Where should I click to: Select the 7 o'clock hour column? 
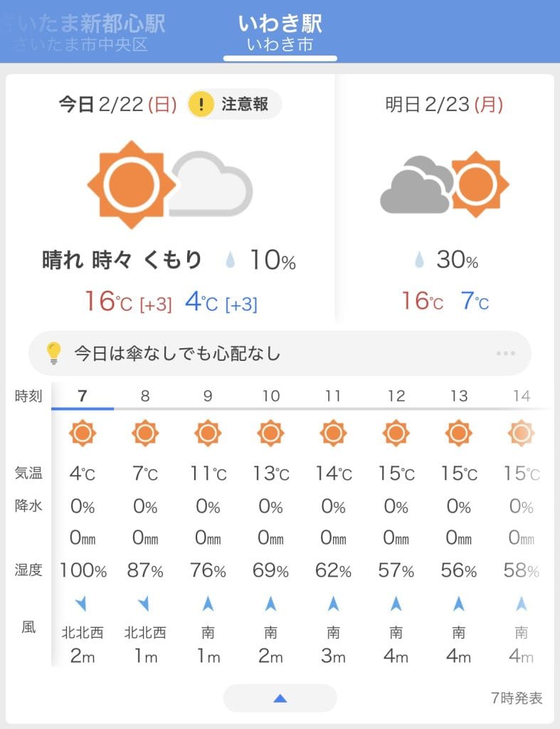click(83, 397)
